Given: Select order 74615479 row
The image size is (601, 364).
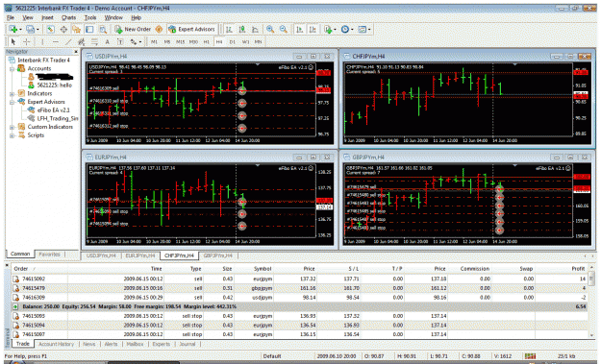Looking at the screenshot, I should point(299,288).
